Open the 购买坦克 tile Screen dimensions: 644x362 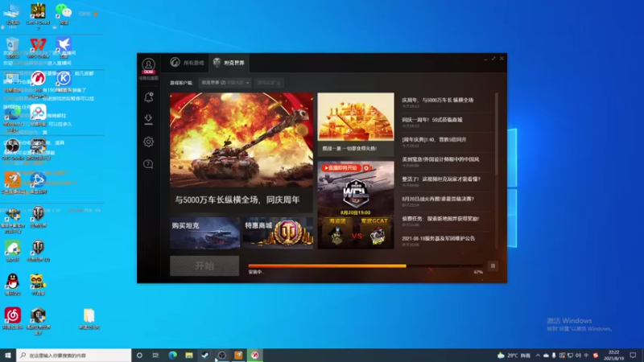coord(204,233)
